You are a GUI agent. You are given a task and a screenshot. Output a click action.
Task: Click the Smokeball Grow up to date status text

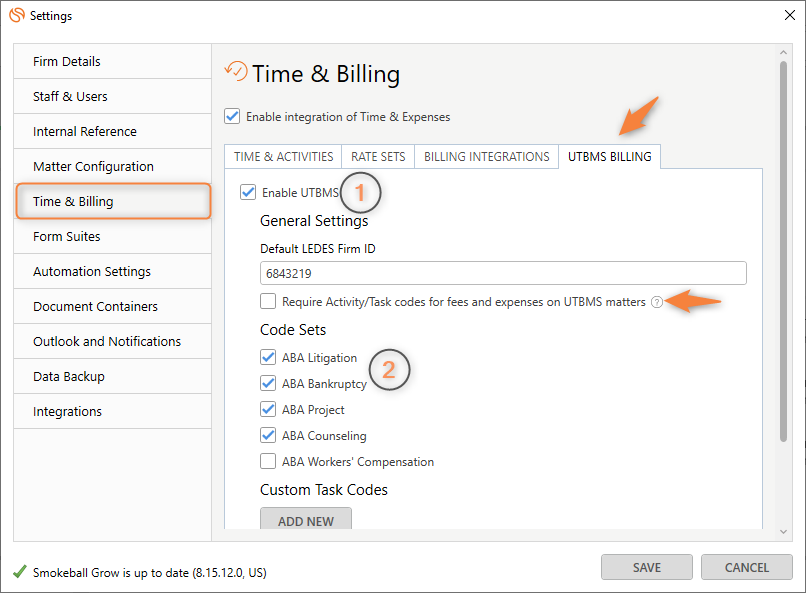coord(150,572)
